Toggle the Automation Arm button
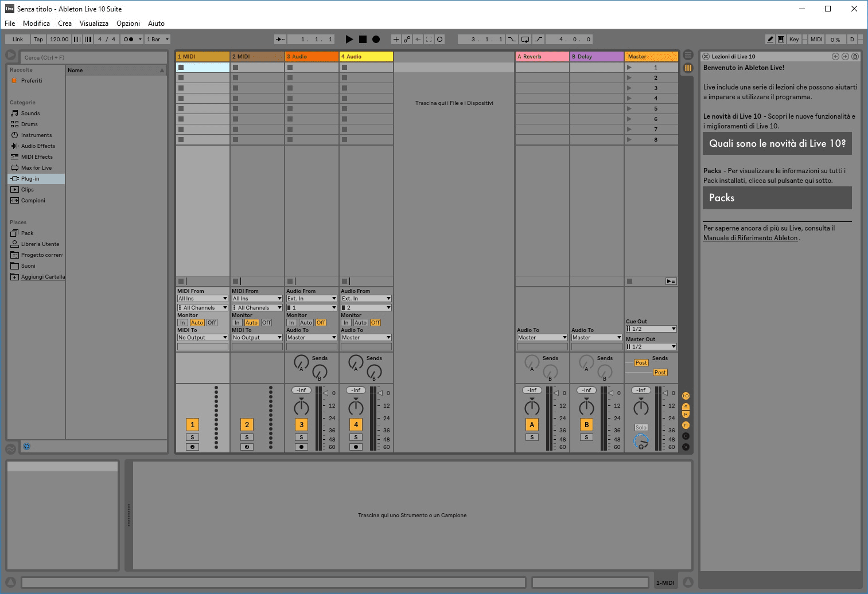 pos(407,40)
